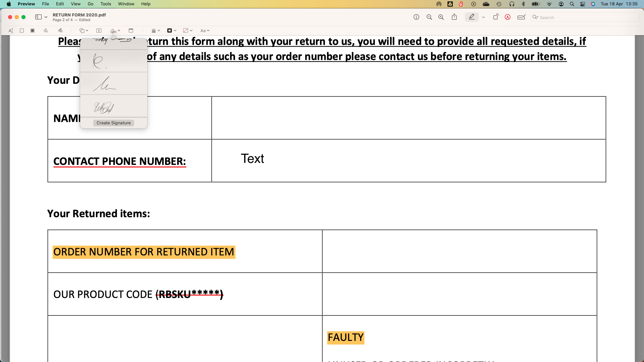Select the markup pencil tool icon
Screen dimensions: 644x362
point(472,17)
